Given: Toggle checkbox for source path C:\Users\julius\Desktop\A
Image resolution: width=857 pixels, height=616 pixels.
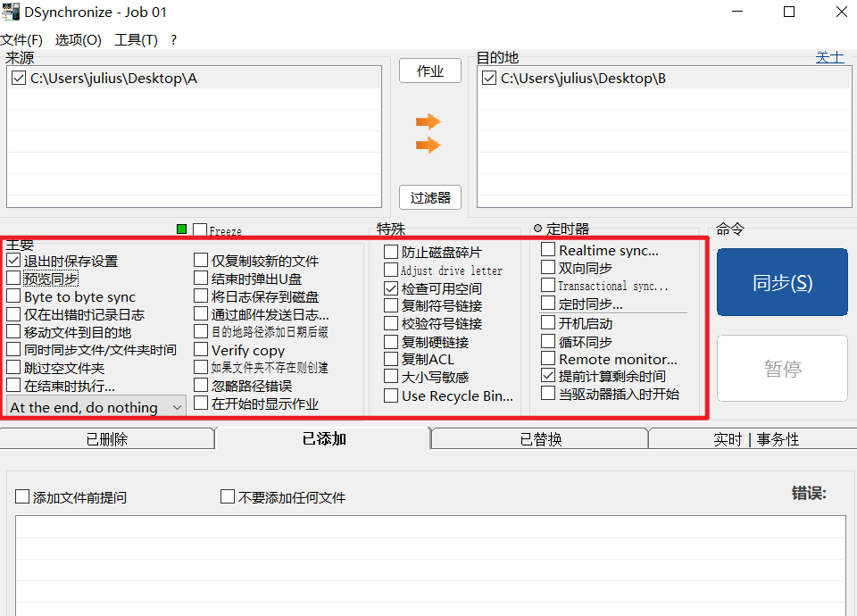Looking at the screenshot, I should point(20,78).
